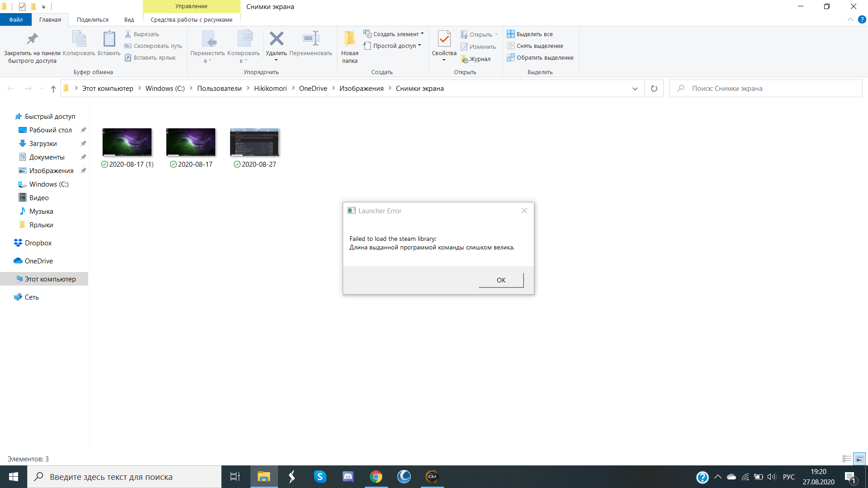Screen dimensions: 868x488
Task: Click the Управление contextual tab header
Action: (191, 6)
